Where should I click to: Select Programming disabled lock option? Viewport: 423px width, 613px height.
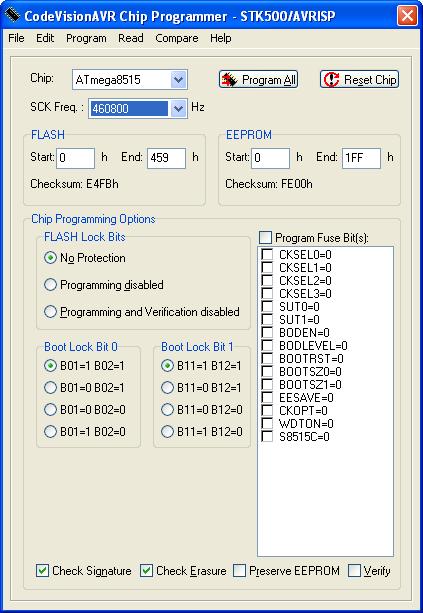point(50,285)
